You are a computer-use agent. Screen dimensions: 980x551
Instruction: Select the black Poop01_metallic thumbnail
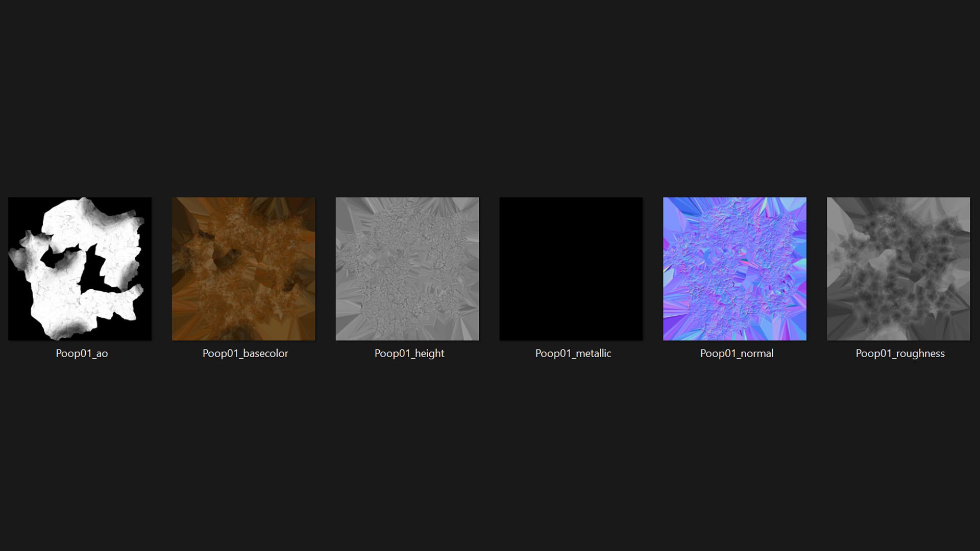pos(571,269)
